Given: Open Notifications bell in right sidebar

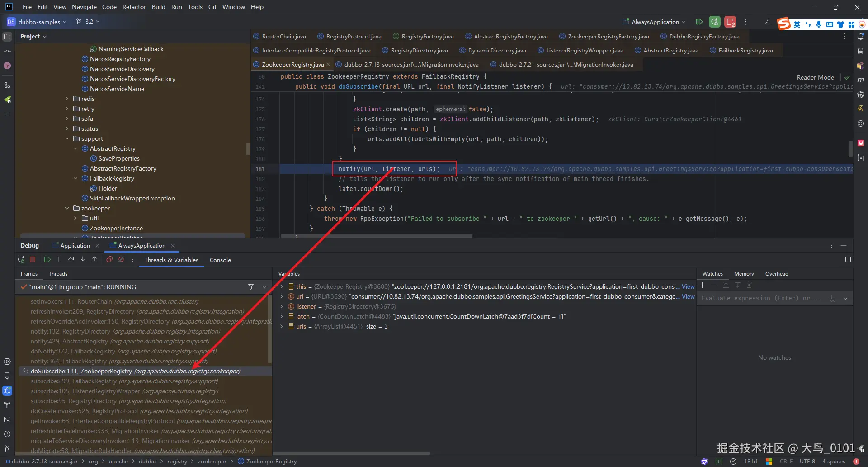Looking at the screenshot, I should pyautogui.click(x=861, y=37).
